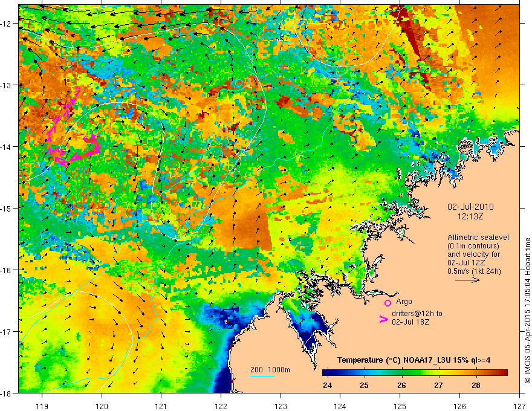Screen dimensions: 532x411
Task: Click the latitude -16 axis label
Action: (7, 270)
